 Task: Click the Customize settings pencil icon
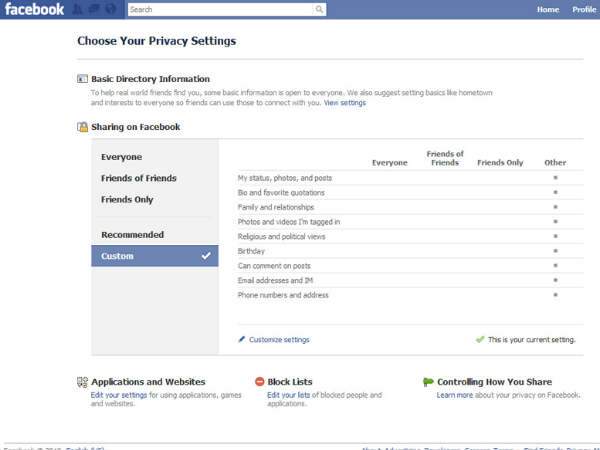tap(242, 339)
